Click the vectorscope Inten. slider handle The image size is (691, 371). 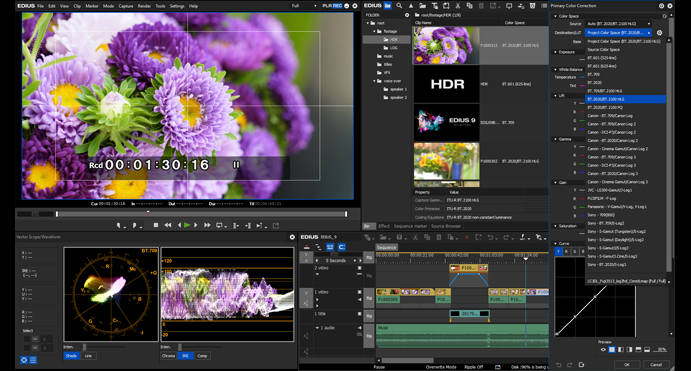pyautogui.click(x=84, y=347)
